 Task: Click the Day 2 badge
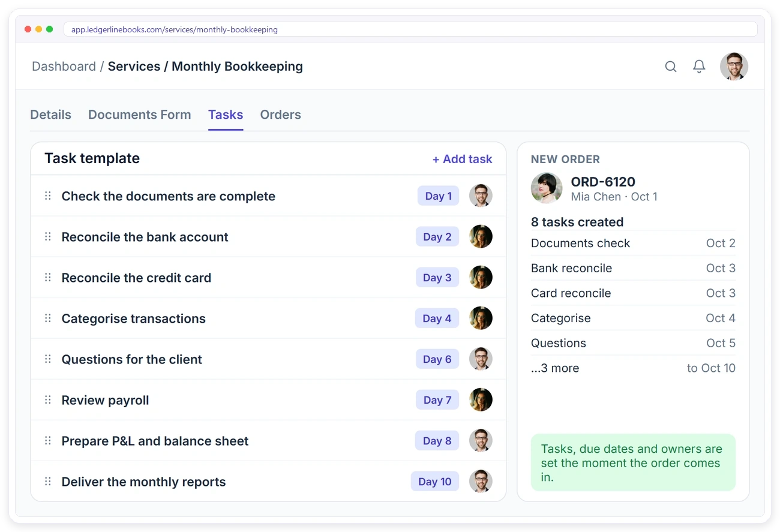437,237
